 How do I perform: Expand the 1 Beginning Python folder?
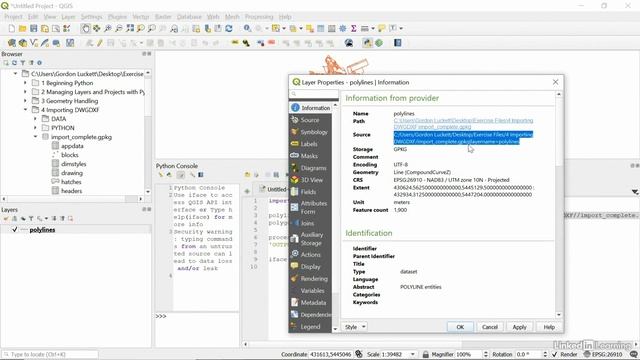(x=25, y=83)
